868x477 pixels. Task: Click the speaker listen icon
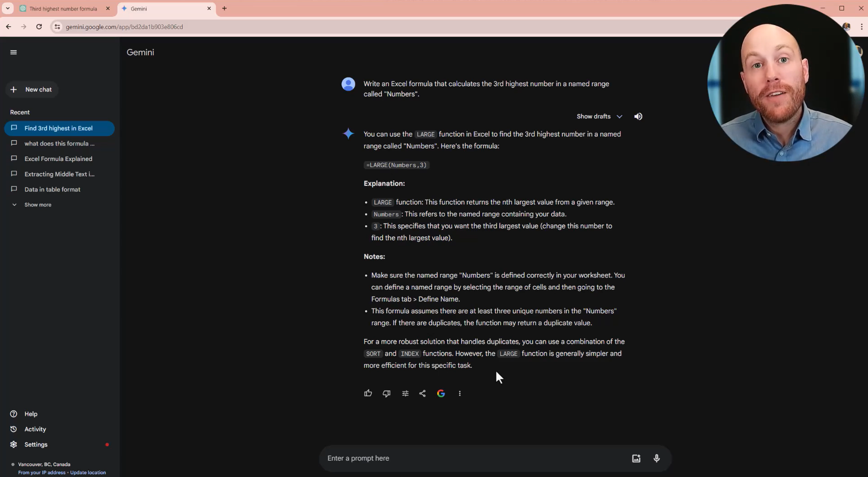(x=638, y=117)
